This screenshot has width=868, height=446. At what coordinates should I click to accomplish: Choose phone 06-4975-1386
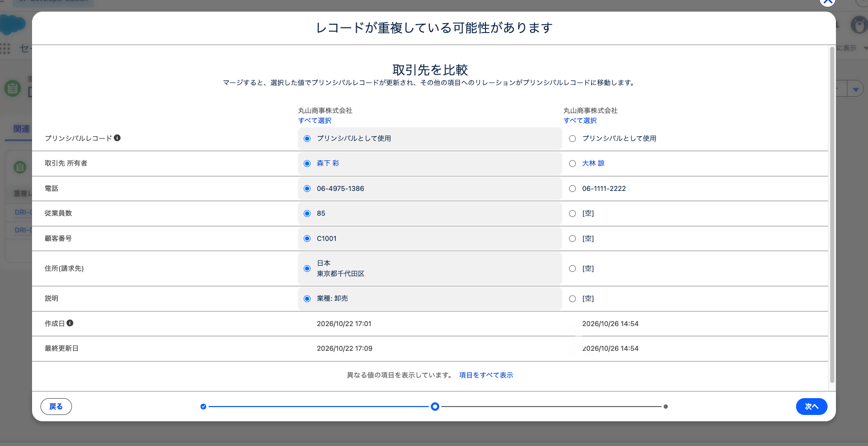307,189
